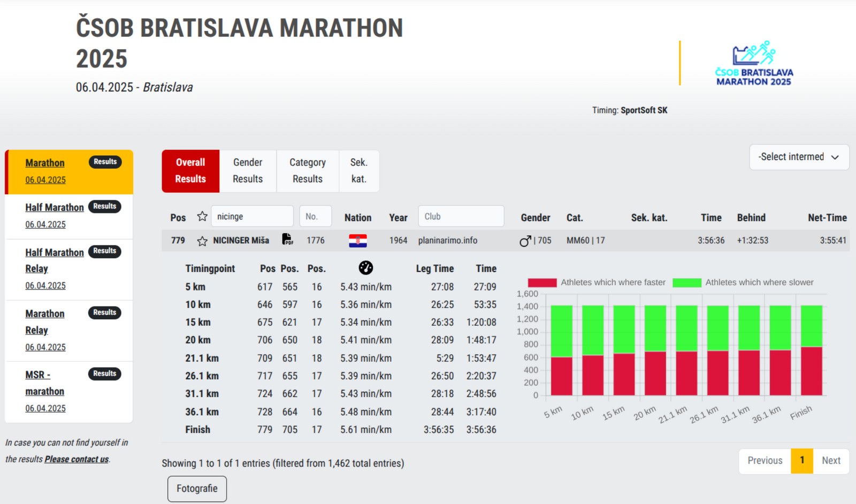Click the behind value +1:32:53

click(752, 241)
